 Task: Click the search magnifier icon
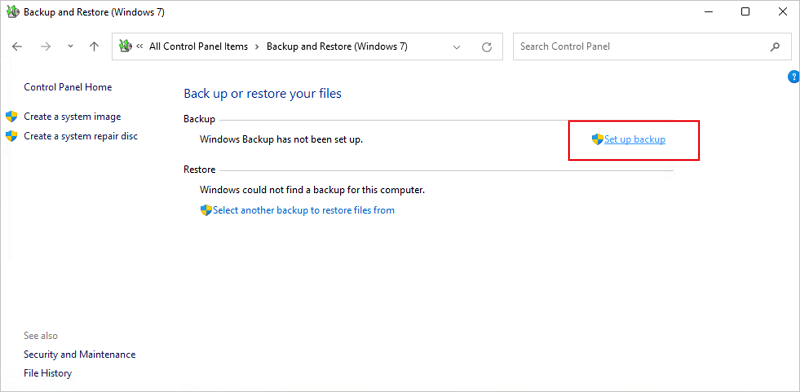pos(774,47)
